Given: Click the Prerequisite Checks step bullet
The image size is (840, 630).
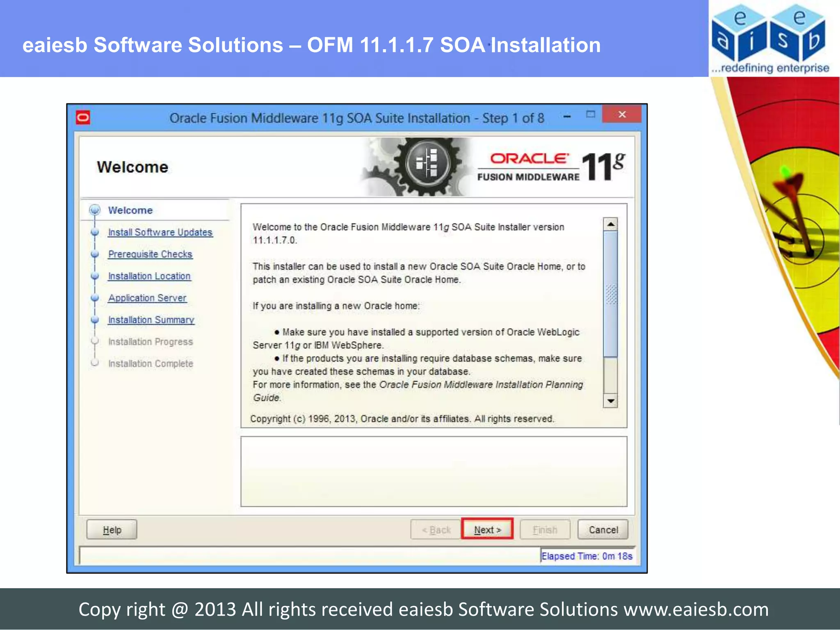Looking at the screenshot, I should pyautogui.click(x=95, y=254).
